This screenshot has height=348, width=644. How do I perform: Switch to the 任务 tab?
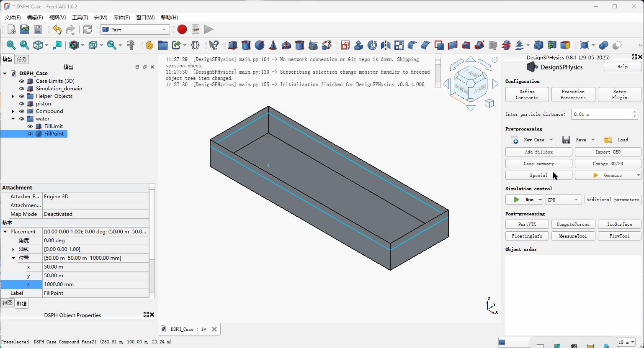[21, 59]
